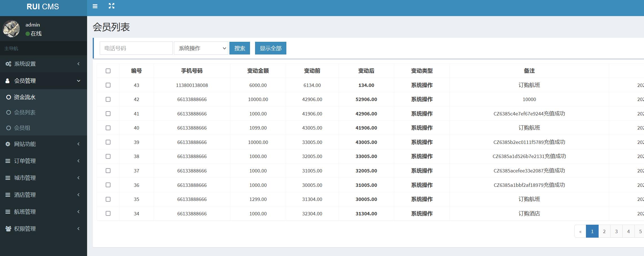Click the 备注 column header
Image resolution: width=644 pixels, height=256 pixels.
coord(529,71)
